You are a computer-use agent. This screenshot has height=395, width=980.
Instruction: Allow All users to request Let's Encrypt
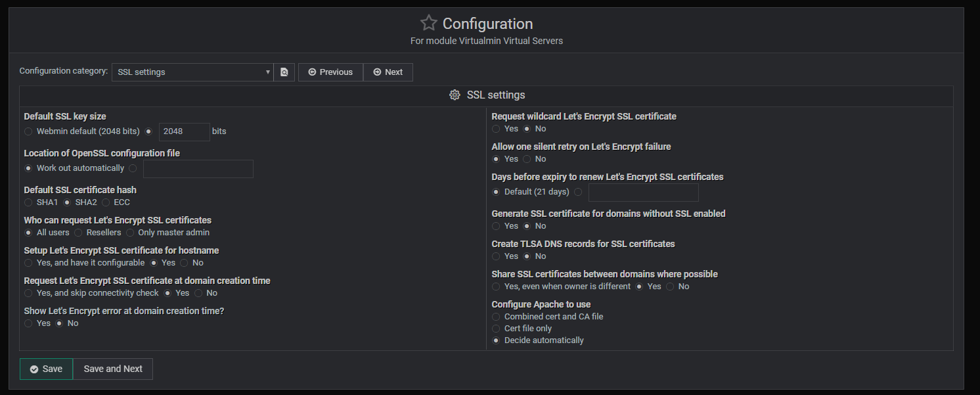click(x=28, y=233)
